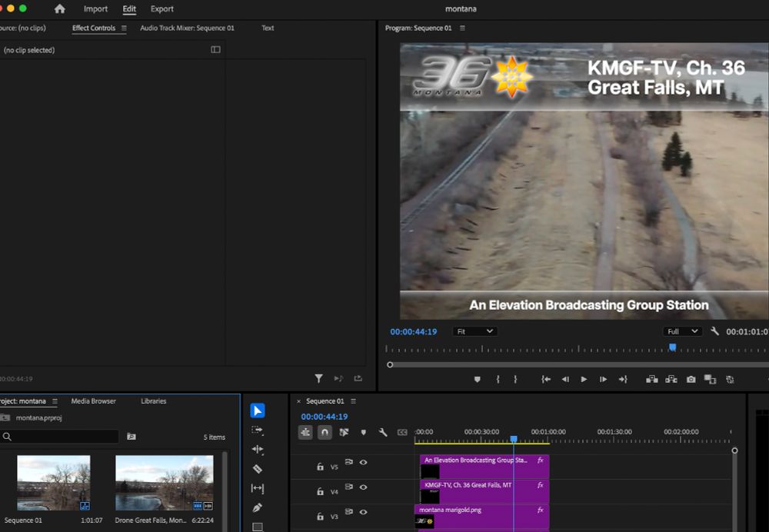Select the Pen tool
Viewport: 769px width, 532px height.
click(x=258, y=507)
